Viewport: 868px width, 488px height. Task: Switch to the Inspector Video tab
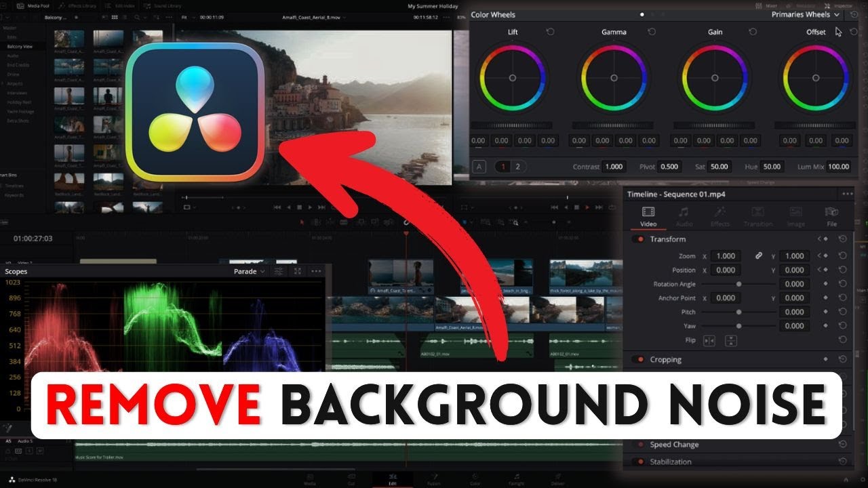coord(648,217)
